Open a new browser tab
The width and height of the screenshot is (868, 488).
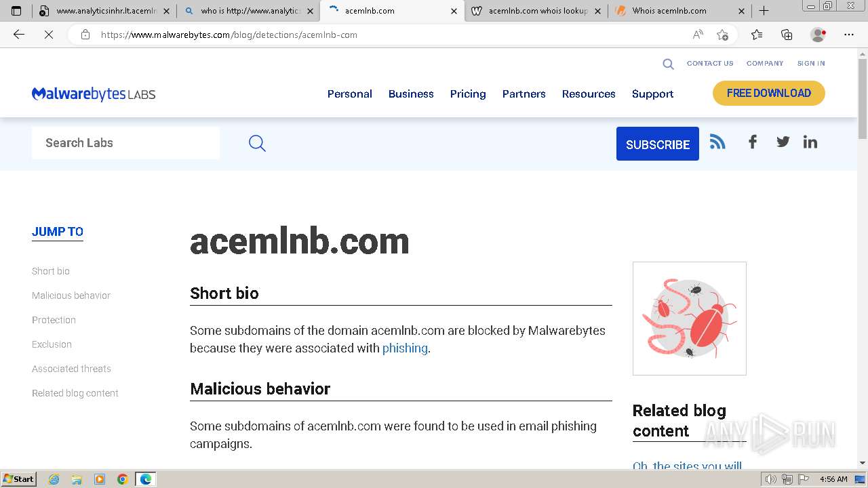point(764,11)
